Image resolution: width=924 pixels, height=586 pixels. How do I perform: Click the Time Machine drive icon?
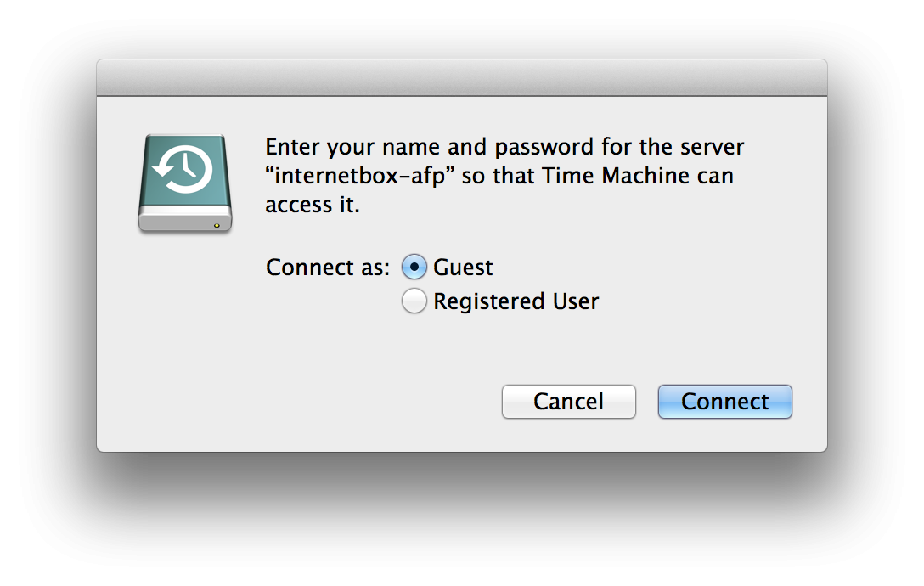[184, 183]
